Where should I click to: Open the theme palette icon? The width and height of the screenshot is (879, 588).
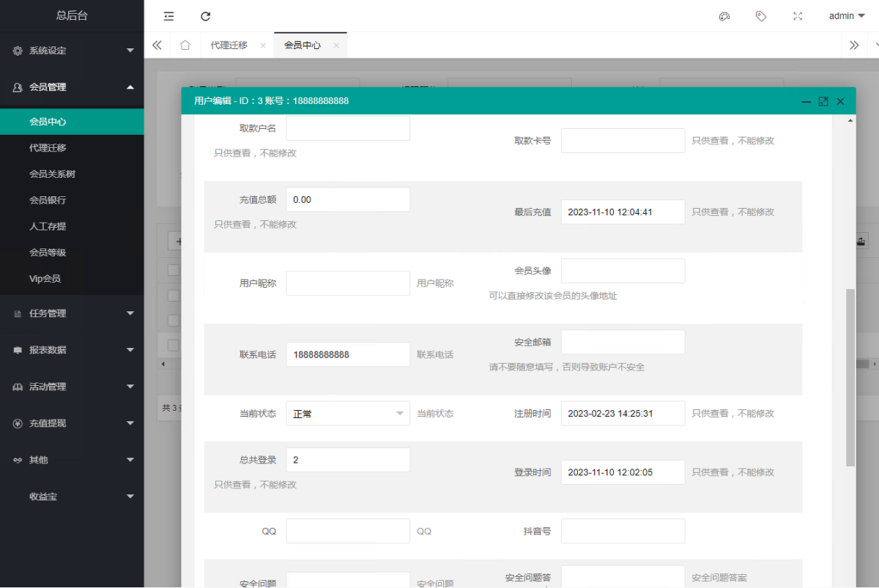pyautogui.click(x=724, y=16)
